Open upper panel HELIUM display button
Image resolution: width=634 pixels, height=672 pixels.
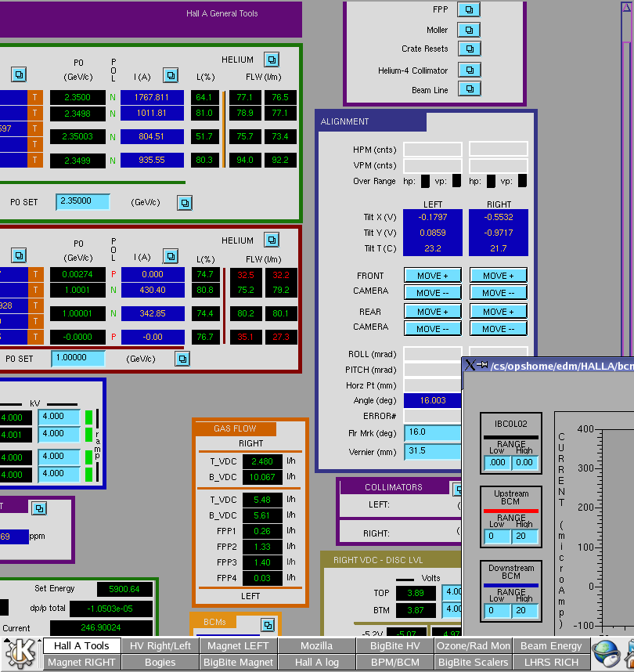click(272, 60)
